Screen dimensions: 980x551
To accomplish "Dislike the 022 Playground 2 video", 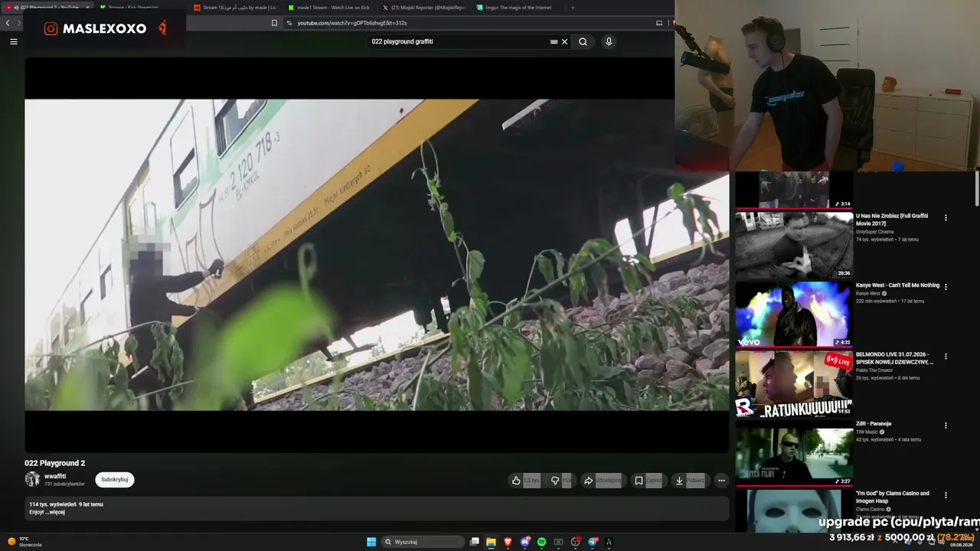I will coord(560,481).
